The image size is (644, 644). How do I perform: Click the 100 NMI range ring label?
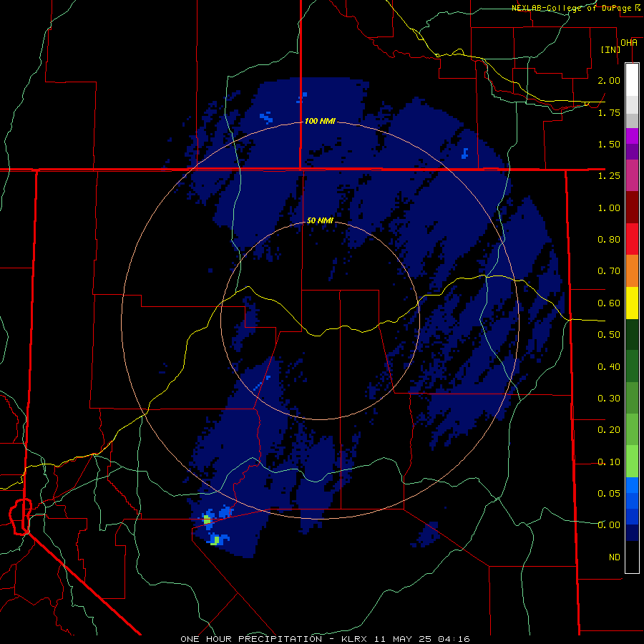[x=320, y=121]
